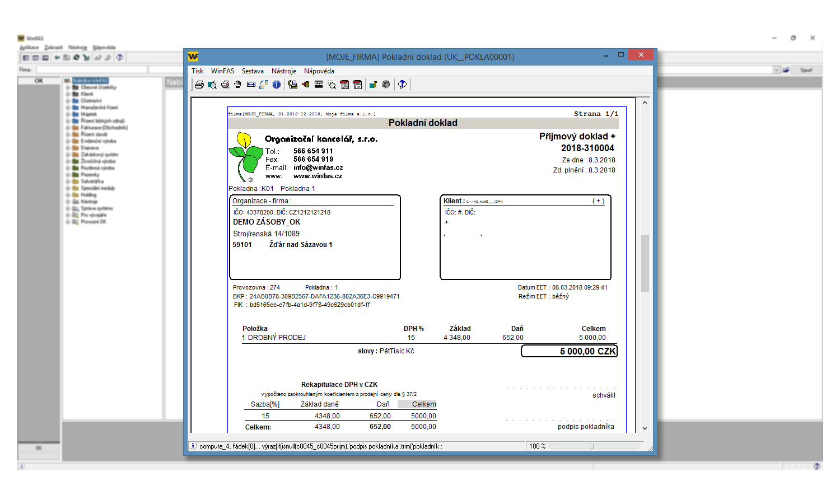This screenshot has width=840, height=504.
Task: Click the Spusť button at top right
Action: (806, 70)
